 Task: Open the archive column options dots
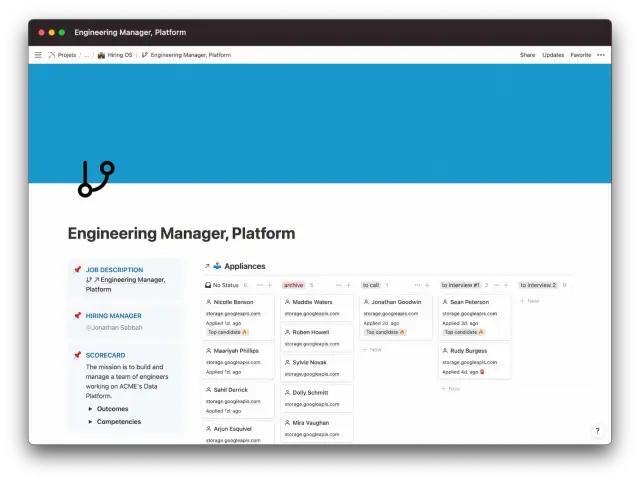tap(339, 285)
